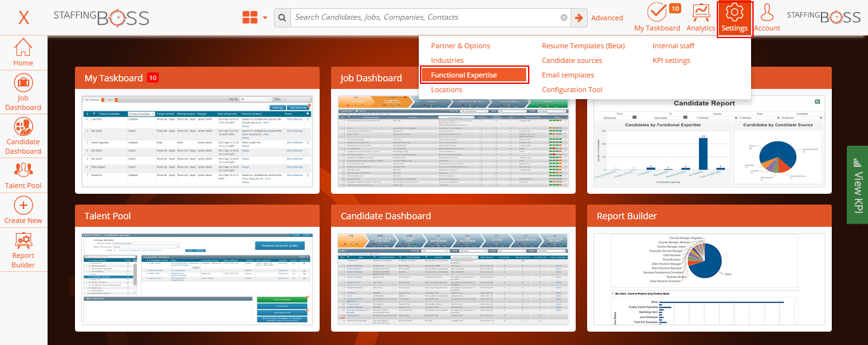
Task: Open Report Builder in sidebar
Action: coord(24,250)
